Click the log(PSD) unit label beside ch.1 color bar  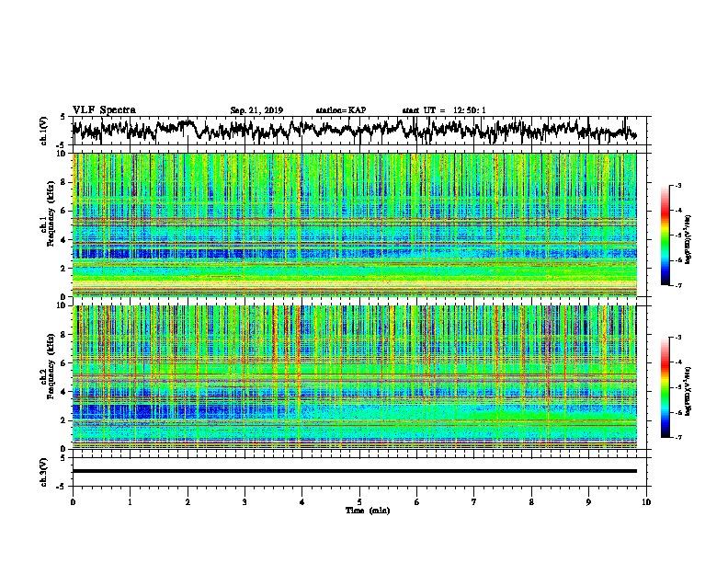[688, 240]
